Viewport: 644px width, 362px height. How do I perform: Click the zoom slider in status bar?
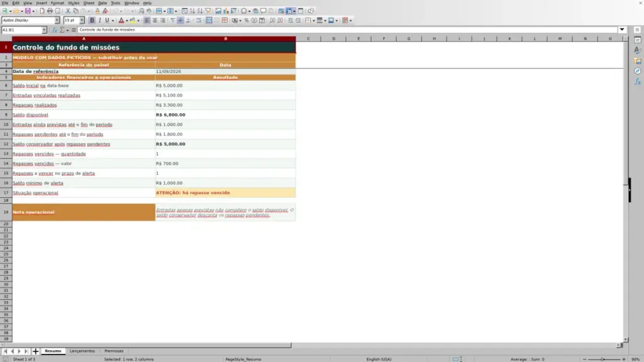[x=604, y=359]
